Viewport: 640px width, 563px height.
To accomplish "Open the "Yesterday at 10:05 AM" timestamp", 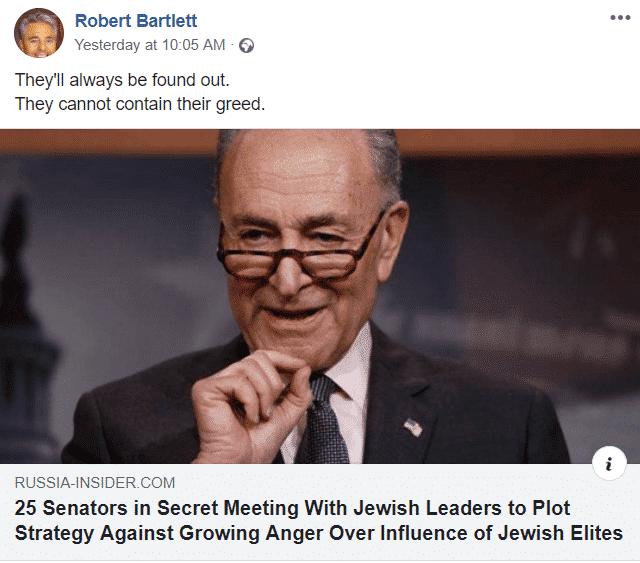I will point(150,45).
